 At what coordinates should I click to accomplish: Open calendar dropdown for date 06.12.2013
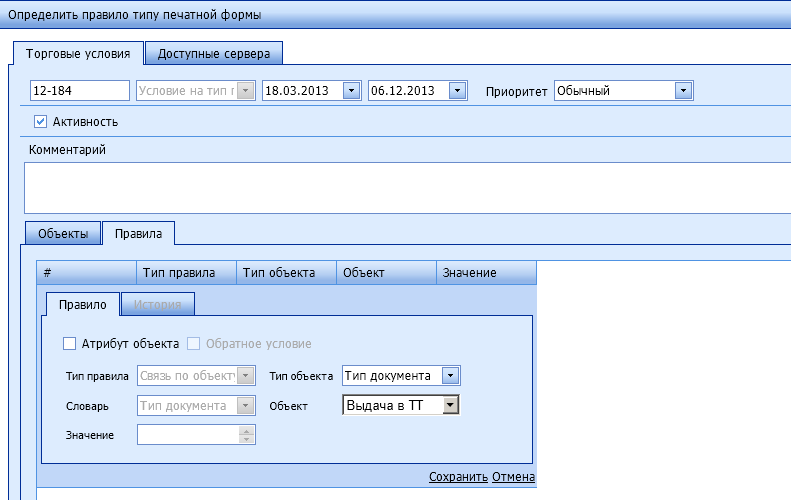click(x=458, y=91)
